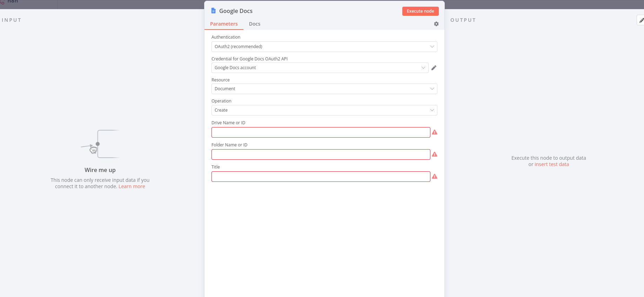Expand the Operation dropdown set to Create
The image size is (644, 297).
(x=324, y=110)
